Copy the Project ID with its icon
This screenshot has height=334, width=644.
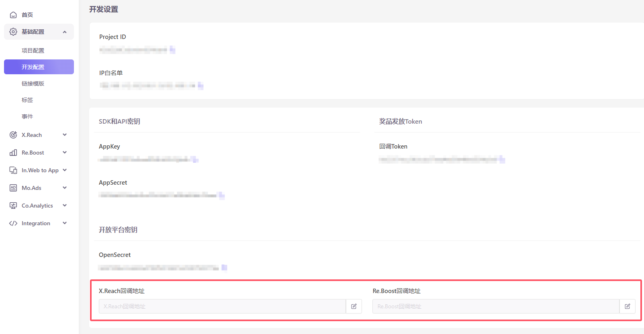click(x=172, y=50)
